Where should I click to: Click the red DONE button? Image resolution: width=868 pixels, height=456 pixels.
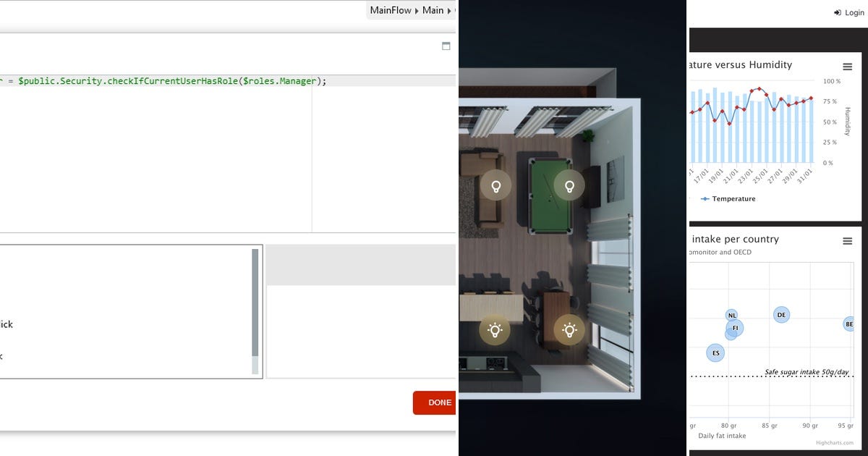tap(435, 402)
